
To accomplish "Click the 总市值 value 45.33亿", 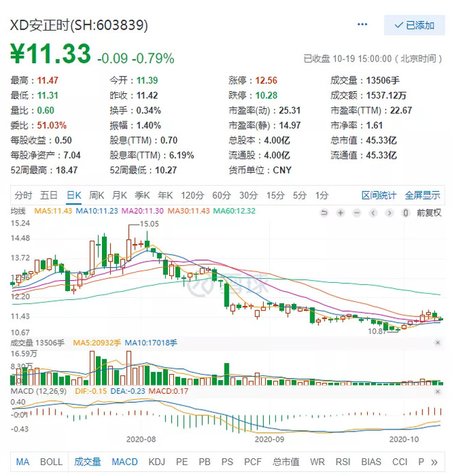I will click(381, 140).
